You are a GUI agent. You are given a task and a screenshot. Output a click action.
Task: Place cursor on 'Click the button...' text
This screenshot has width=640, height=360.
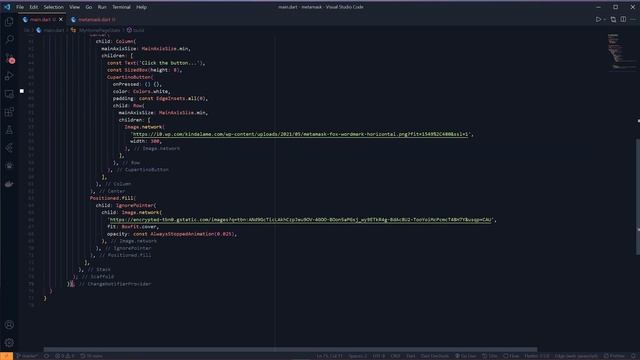pyautogui.click(x=172, y=63)
